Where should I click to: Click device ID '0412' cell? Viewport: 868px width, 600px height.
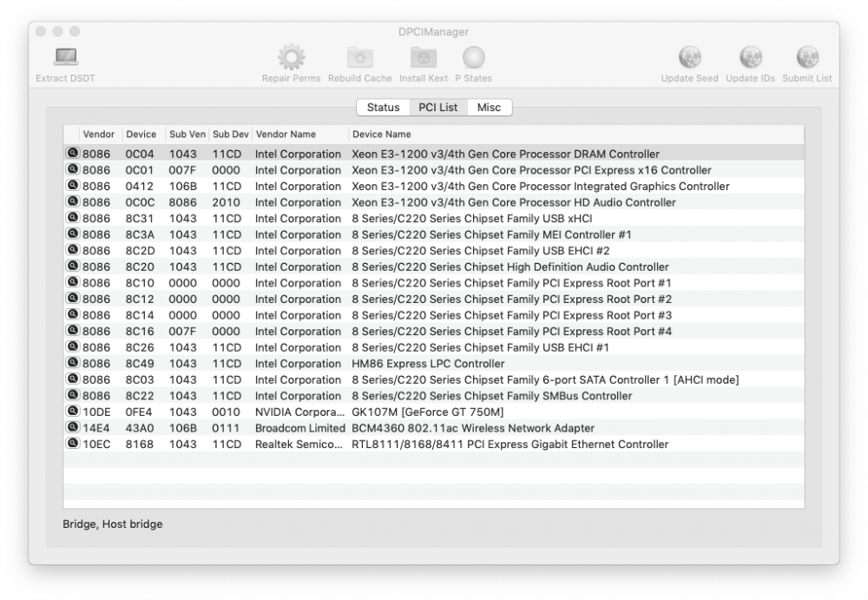(x=140, y=186)
